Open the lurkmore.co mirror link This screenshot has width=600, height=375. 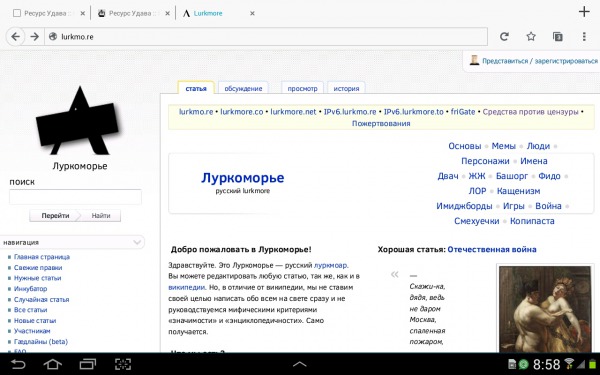242,112
